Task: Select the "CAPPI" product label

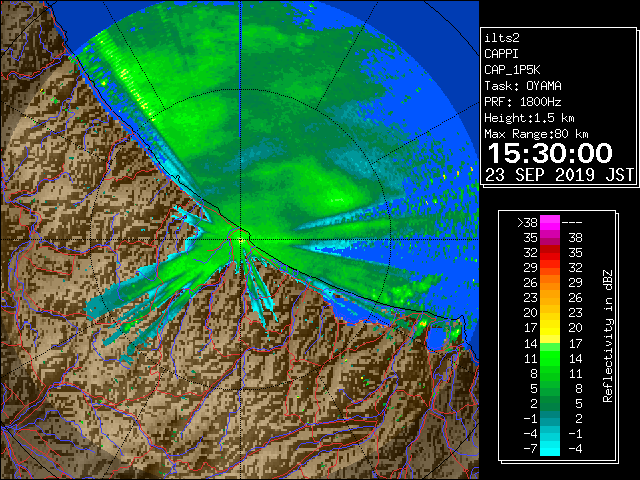Action: [501, 54]
